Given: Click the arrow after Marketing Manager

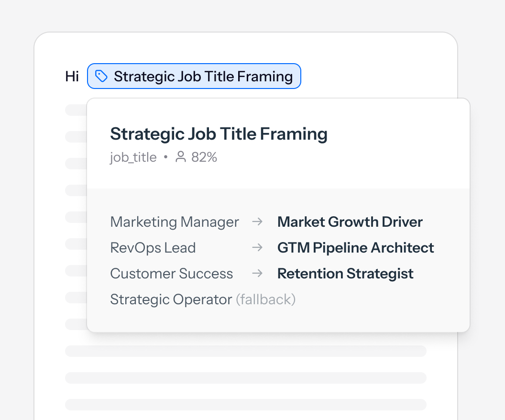Looking at the screenshot, I should [257, 222].
